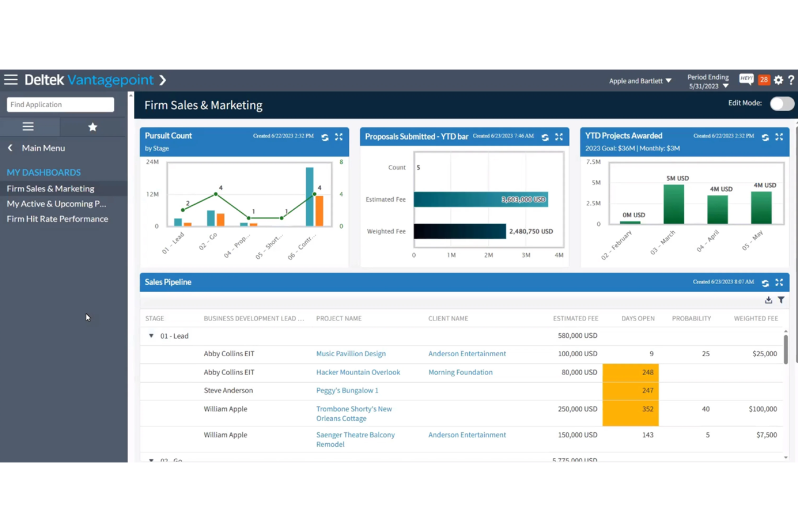Open the settings gear icon
798x532 pixels.
click(x=779, y=80)
